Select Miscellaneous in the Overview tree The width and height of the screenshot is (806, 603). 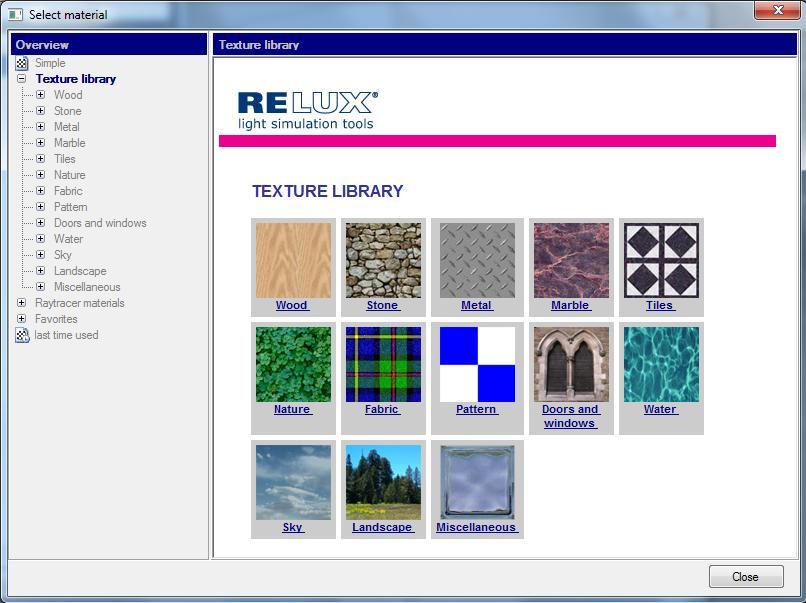pyautogui.click(x=87, y=286)
